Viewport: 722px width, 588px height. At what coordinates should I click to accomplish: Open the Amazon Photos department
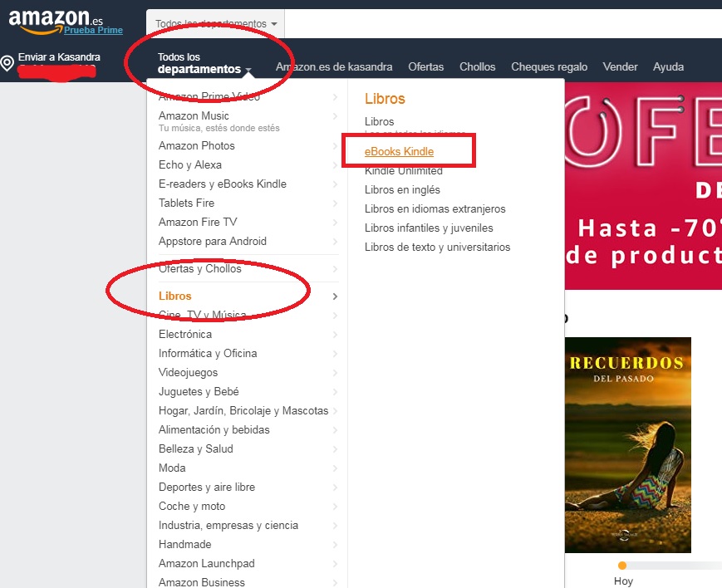pyautogui.click(x=196, y=145)
